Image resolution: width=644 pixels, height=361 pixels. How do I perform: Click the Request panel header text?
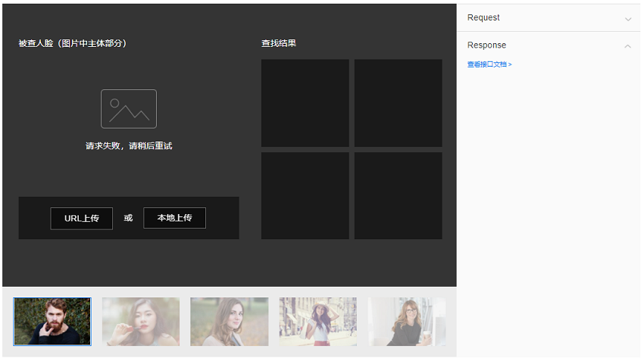point(483,17)
